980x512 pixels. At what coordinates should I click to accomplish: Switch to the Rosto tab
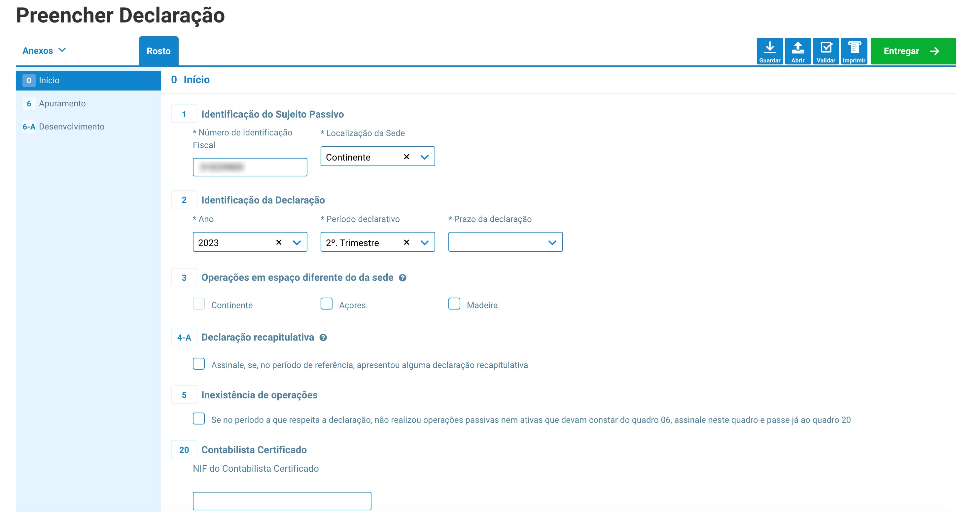[x=158, y=51]
